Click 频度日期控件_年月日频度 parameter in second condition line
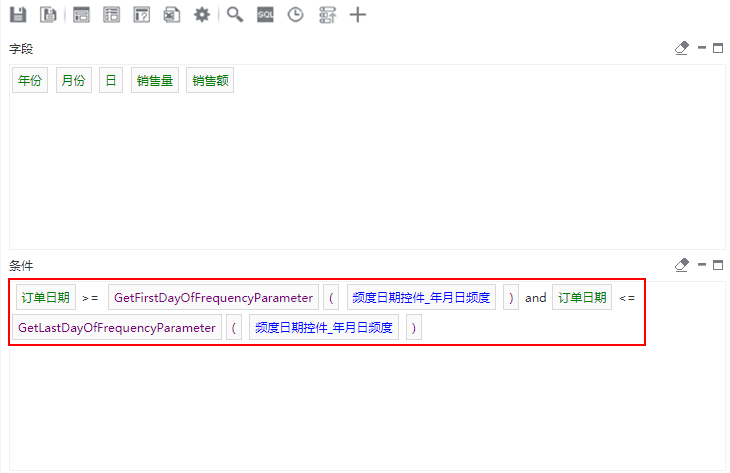The height and width of the screenshot is (473, 730). pos(324,328)
